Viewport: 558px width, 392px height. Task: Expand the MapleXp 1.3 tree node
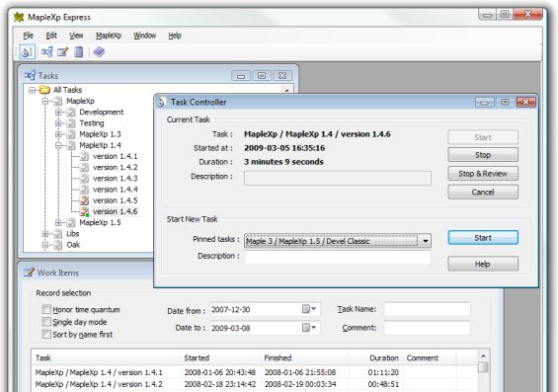click(58, 134)
